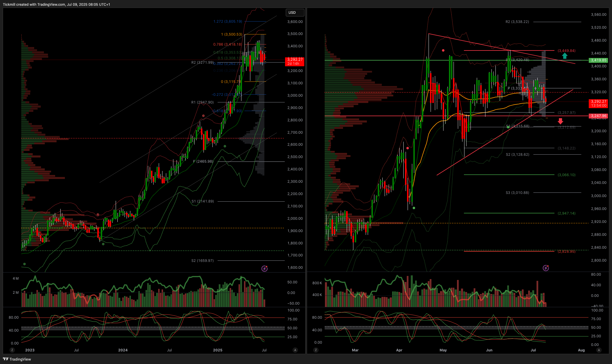Screen dimensions: 612x364
Task: Click the TradingView logo at bottom left
Action: [17, 359]
